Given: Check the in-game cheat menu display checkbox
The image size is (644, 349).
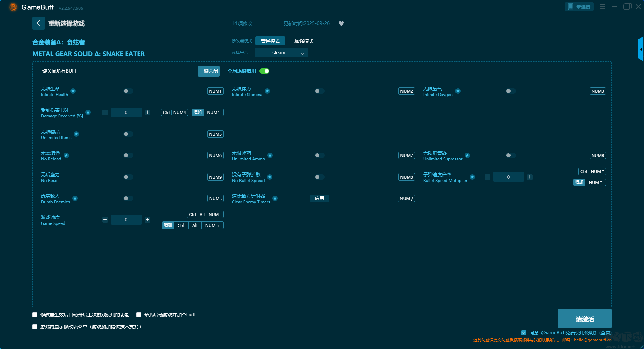Looking at the screenshot, I should tap(35, 327).
